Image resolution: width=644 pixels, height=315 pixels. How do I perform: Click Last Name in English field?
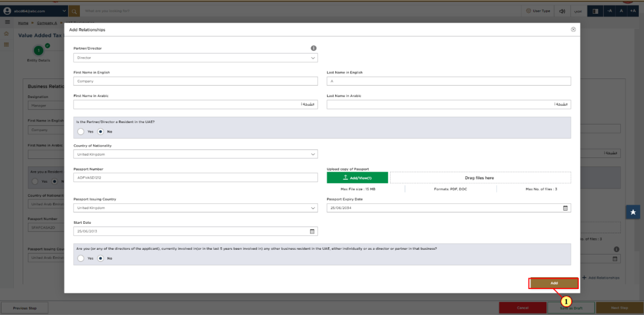449,81
